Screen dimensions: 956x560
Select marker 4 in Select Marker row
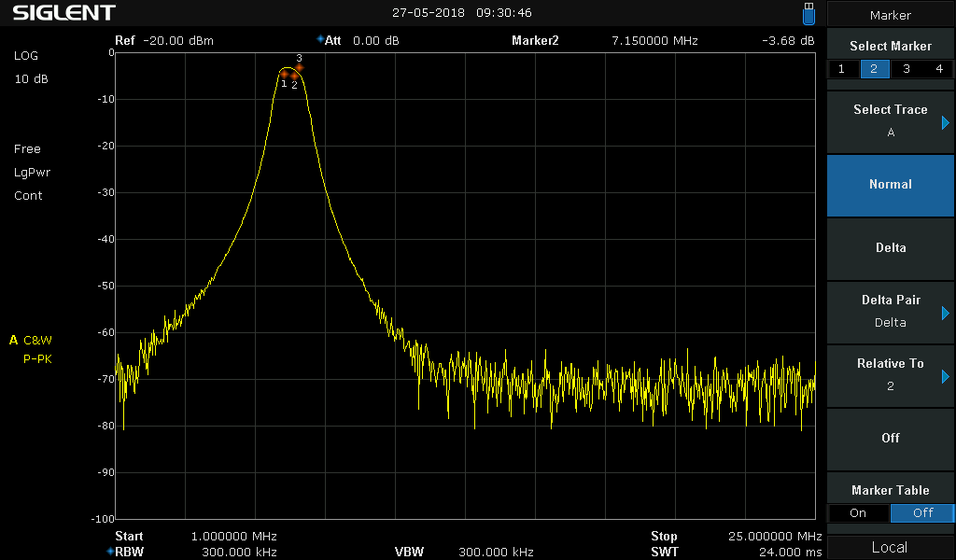939,69
